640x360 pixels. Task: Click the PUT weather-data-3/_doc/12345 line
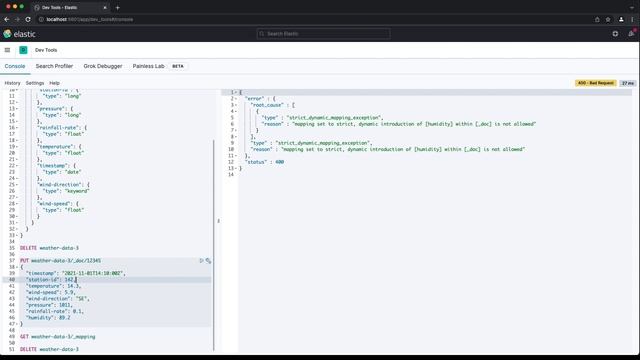pyautogui.click(x=60, y=260)
